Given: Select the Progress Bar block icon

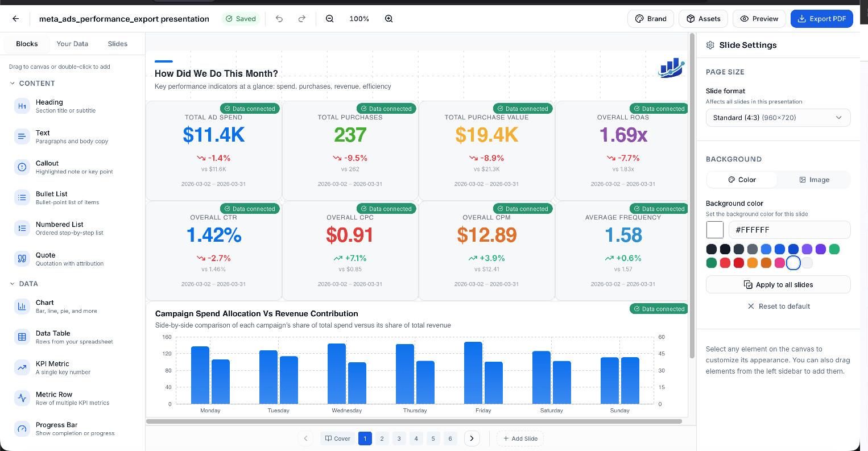Looking at the screenshot, I should click(x=22, y=428).
